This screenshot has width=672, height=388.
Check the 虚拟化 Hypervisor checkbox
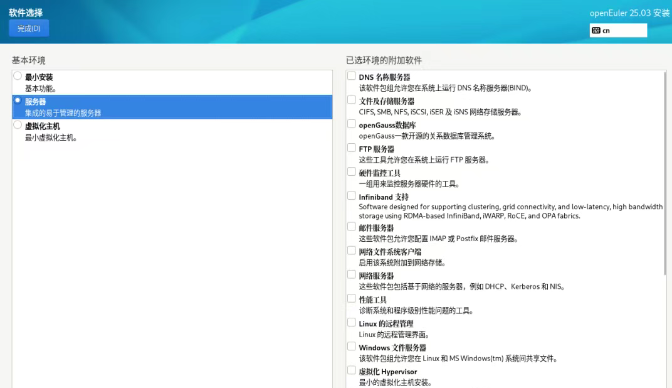click(x=351, y=370)
